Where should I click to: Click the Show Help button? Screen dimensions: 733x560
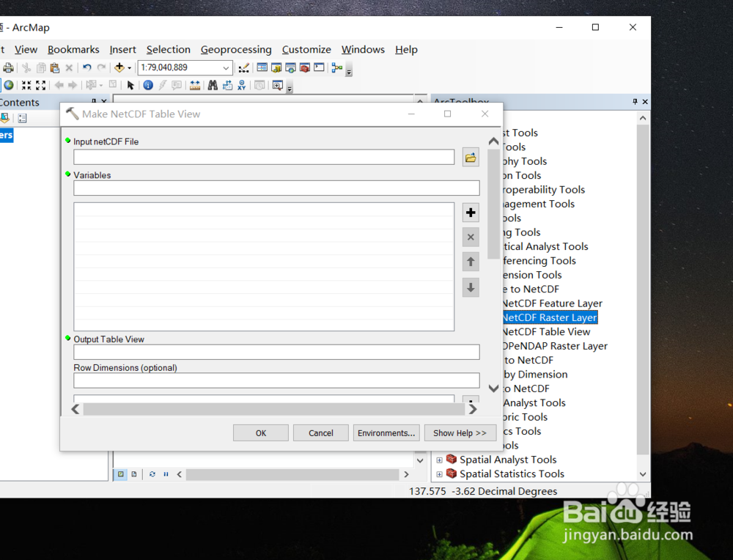click(460, 433)
